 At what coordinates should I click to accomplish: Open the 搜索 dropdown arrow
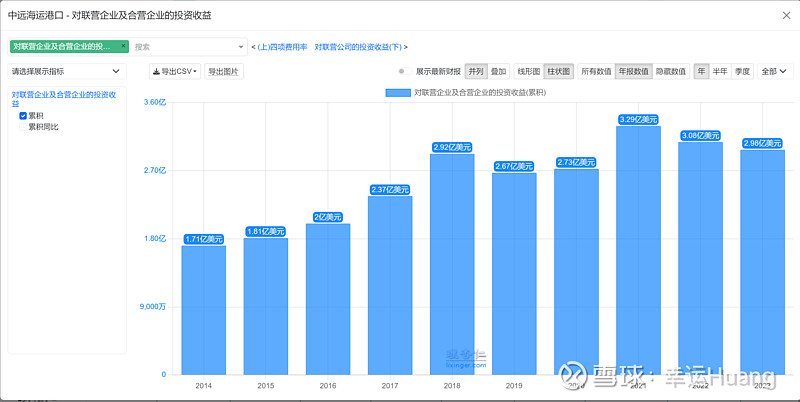pyautogui.click(x=241, y=47)
